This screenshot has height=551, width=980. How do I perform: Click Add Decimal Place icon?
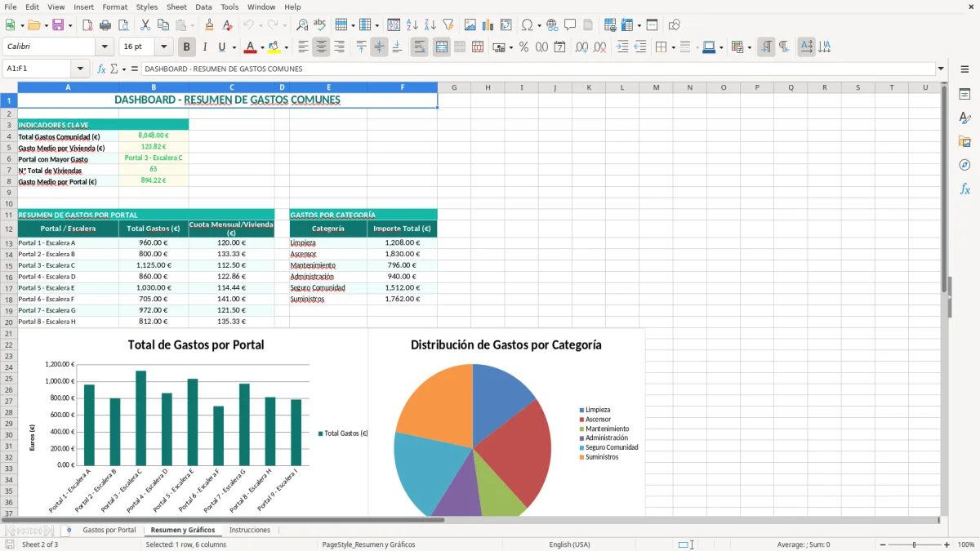(581, 47)
